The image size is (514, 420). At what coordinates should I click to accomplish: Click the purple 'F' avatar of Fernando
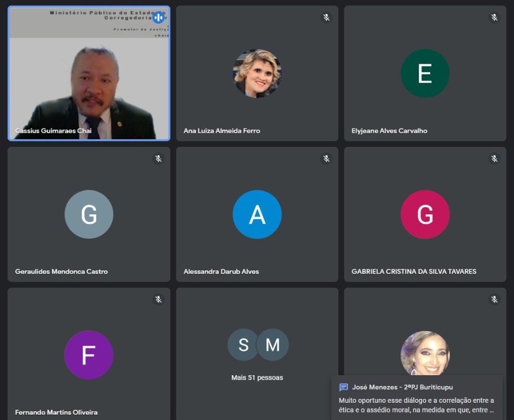coord(89,355)
